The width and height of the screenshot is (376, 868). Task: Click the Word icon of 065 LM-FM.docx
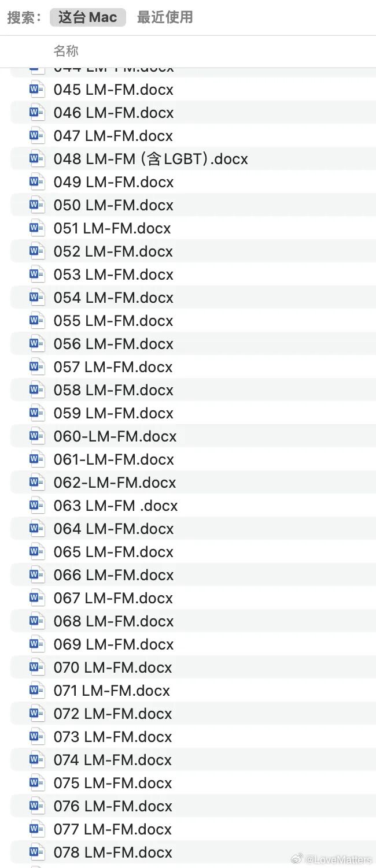37,552
